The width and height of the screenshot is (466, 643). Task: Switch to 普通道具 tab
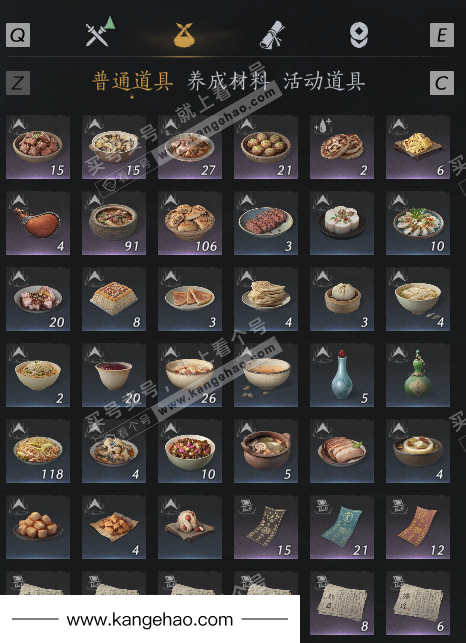[x=132, y=81]
